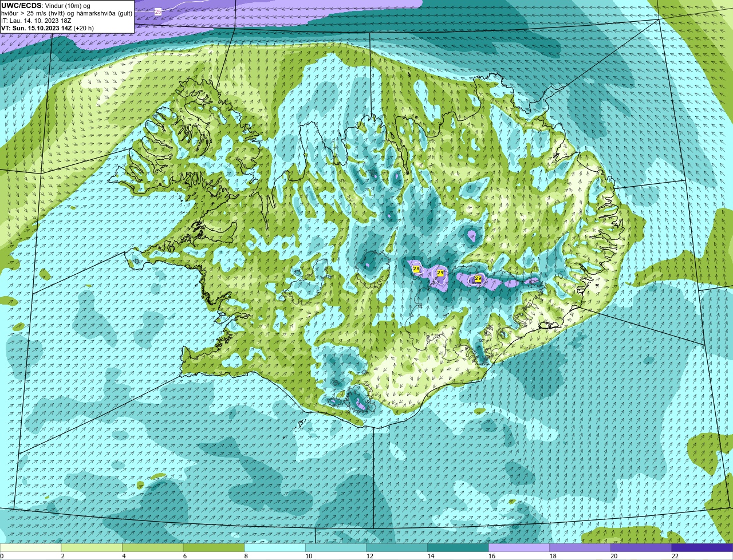Image resolution: width=733 pixels, height=560 pixels.
Task: Click the 16–18 m/s lavender legend swatch
Action: (519, 548)
